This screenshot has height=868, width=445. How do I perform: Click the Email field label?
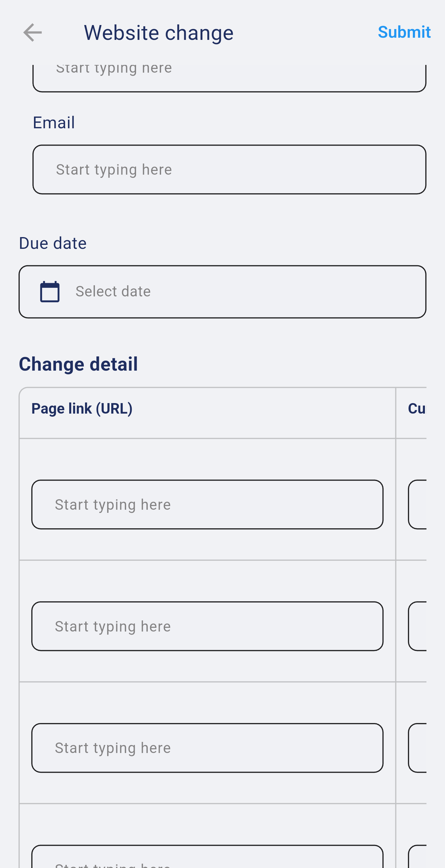(53, 122)
